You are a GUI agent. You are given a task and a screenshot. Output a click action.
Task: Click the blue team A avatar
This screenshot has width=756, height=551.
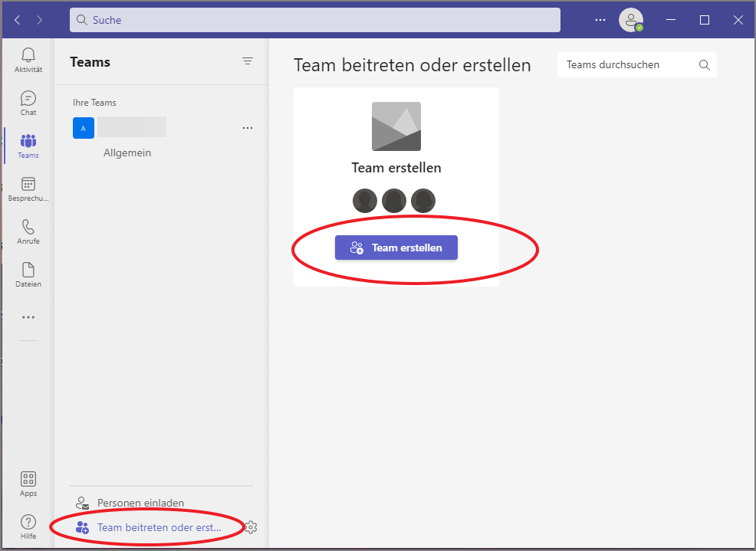pos(84,128)
